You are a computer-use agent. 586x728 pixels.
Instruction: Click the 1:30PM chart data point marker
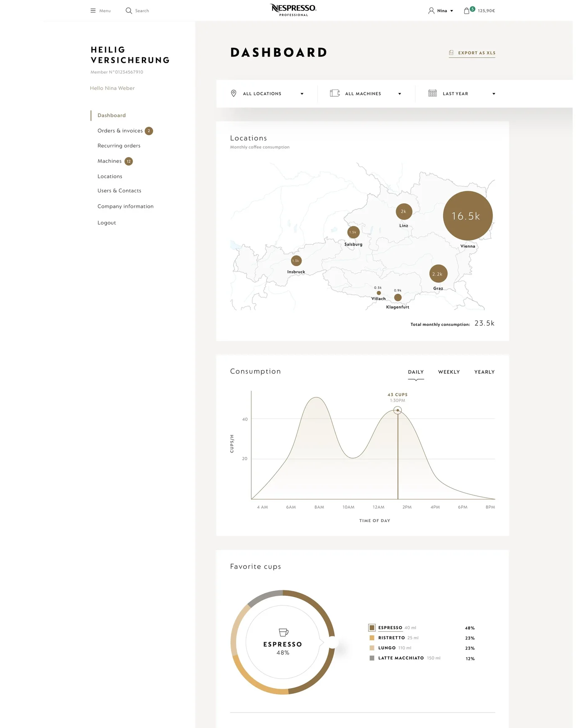pyautogui.click(x=398, y=410)
